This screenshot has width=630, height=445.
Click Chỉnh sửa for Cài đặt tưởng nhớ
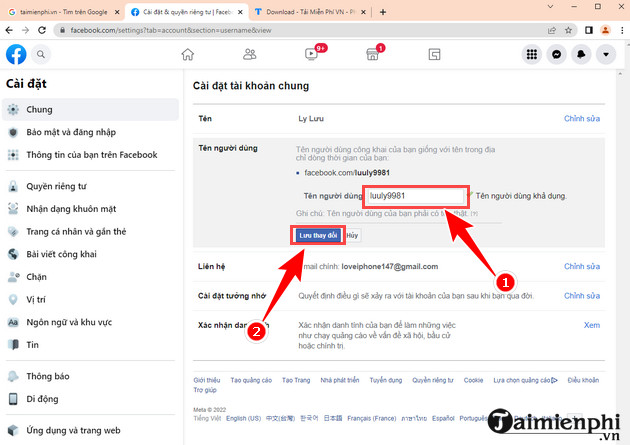pyautogui.click(x=582, y=296)
